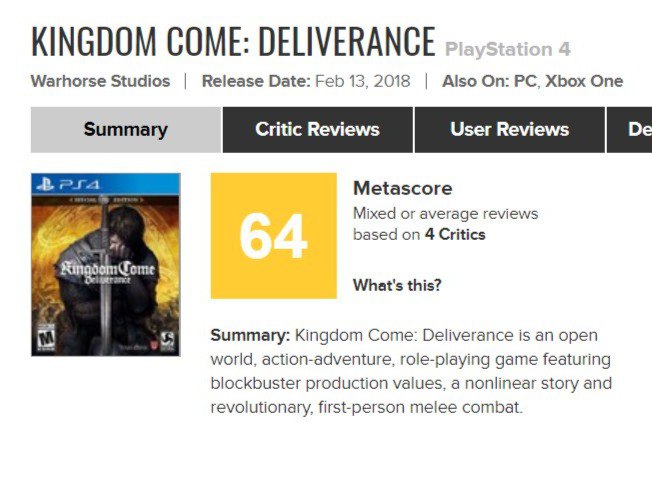Go to the PC version link
The height and width of the screenshot is (479, 652).
pyautogui.click(x=525, y=81)
